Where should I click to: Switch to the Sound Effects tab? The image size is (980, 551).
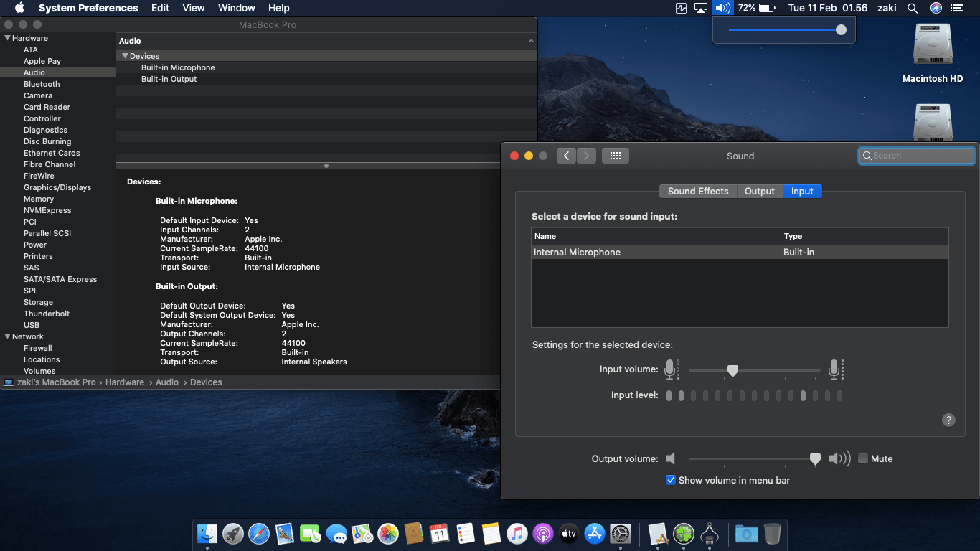(x=698, y=191)
